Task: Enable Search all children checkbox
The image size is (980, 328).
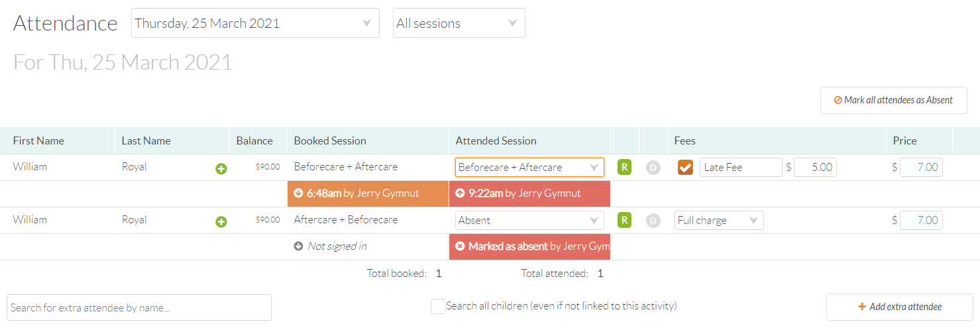Action: pos(438,306)
